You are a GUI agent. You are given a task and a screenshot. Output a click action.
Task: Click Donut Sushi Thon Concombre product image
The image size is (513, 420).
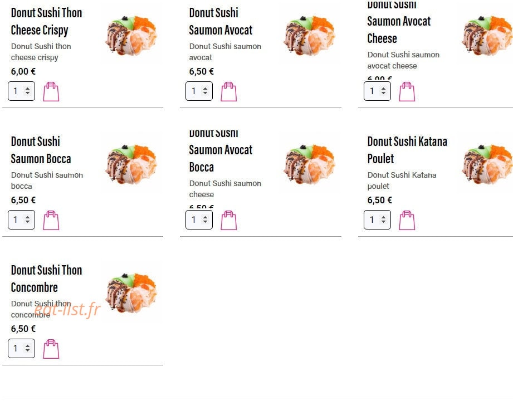[131, 291]
